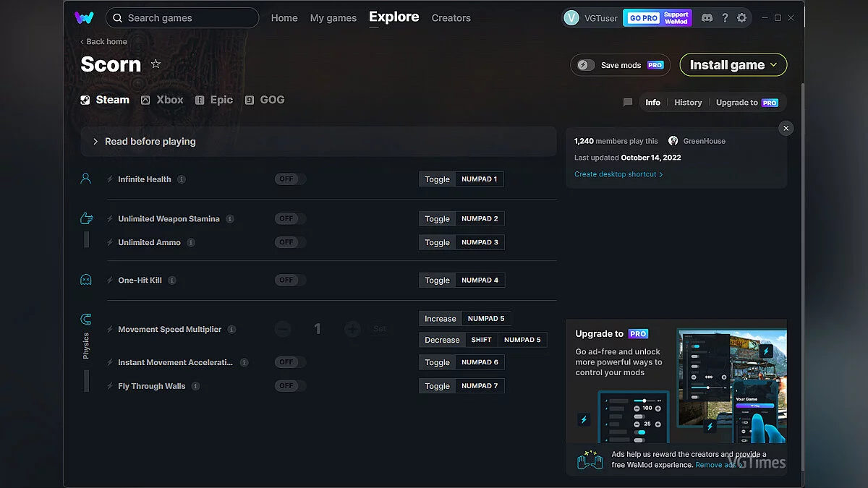This screenshot has height=488, width=868.
Task: Select the enemies ghost icon in the sidebar
Action: pyautogui.click(x=85, y=280)
